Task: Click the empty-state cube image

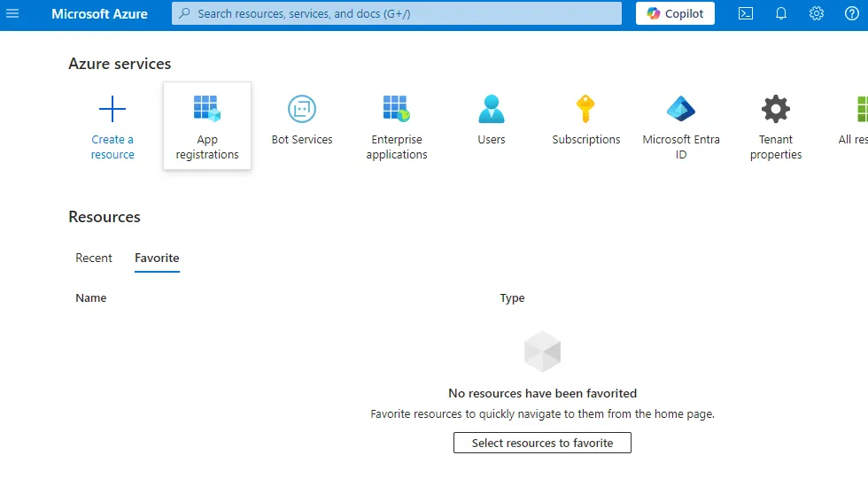Action: [542, 351]
